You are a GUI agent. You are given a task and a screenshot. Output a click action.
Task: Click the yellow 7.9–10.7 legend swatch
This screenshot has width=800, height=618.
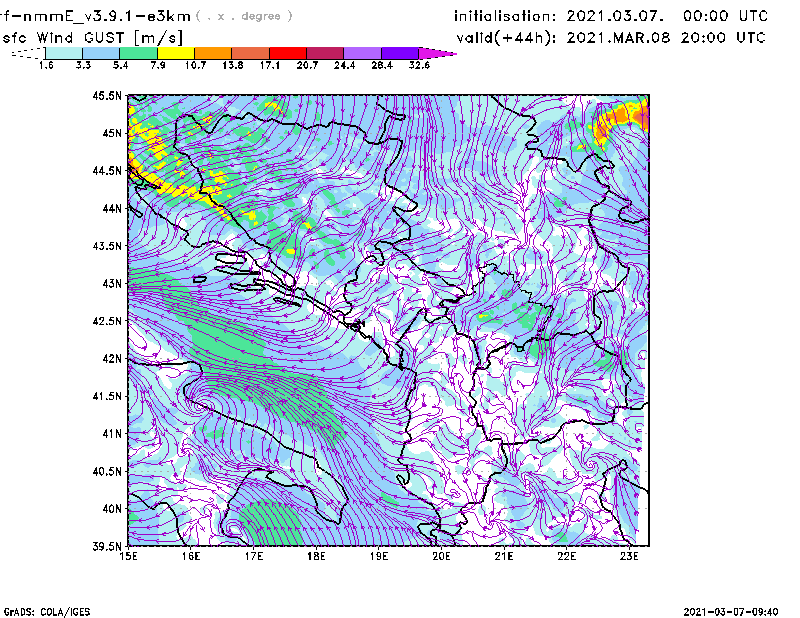pyautogui.click(x=176, y=53)
